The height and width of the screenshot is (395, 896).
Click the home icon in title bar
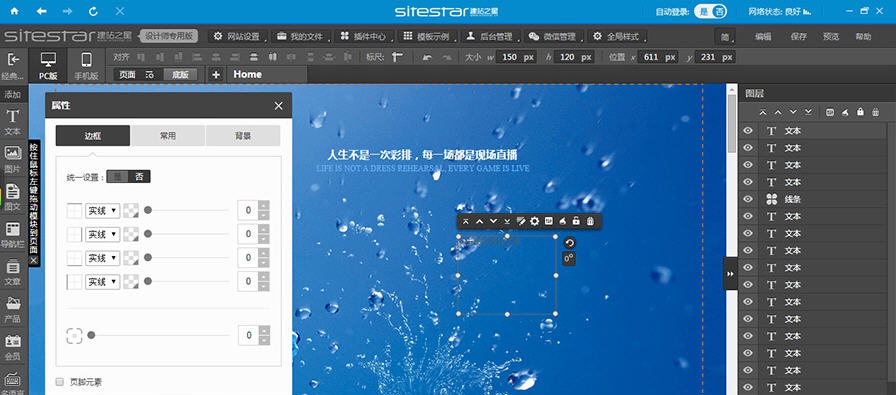point(14,11)
